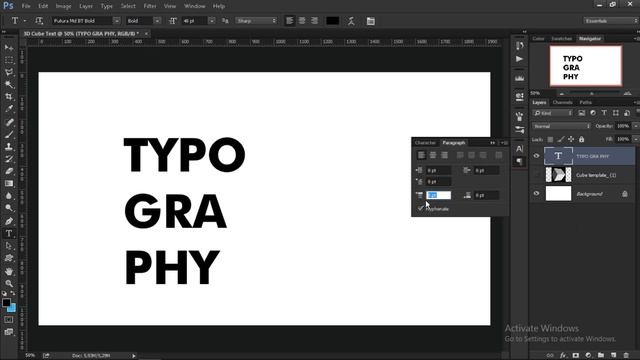
Task: Open the Actions panel play icon
Action: tap(519, 59)
